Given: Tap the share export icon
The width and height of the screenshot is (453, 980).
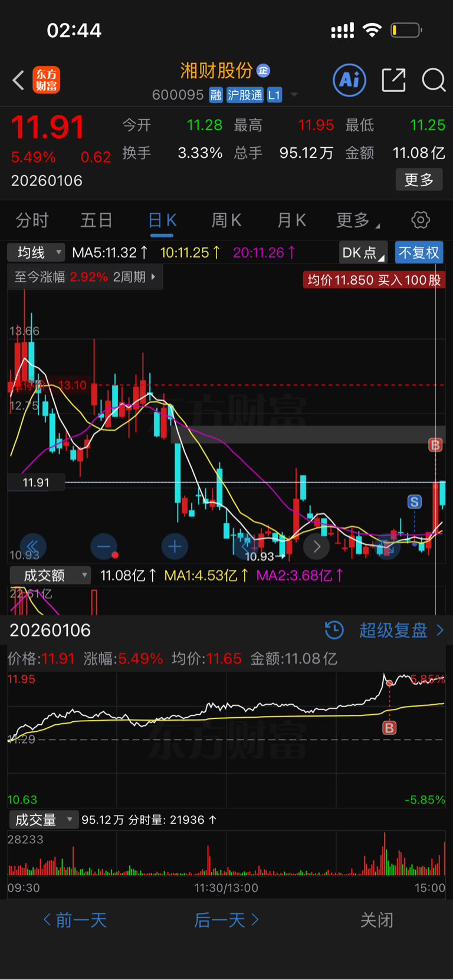Looking at the screenshot, I should 393,80.
